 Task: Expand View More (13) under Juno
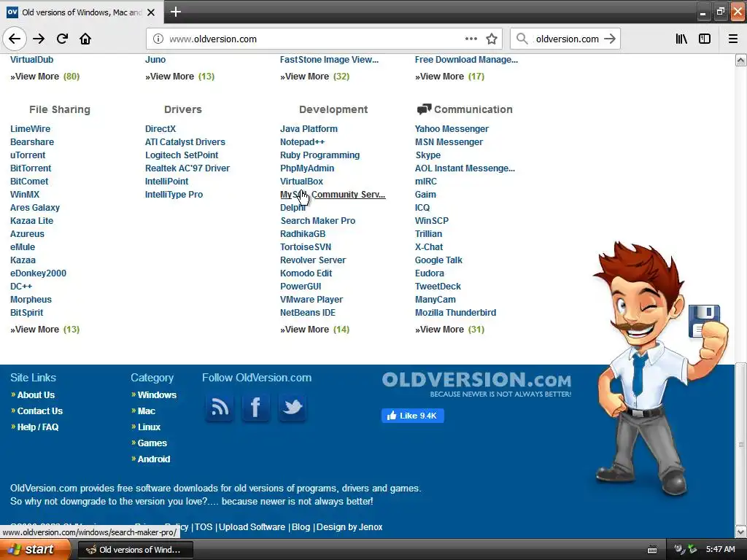click(179, 77)
